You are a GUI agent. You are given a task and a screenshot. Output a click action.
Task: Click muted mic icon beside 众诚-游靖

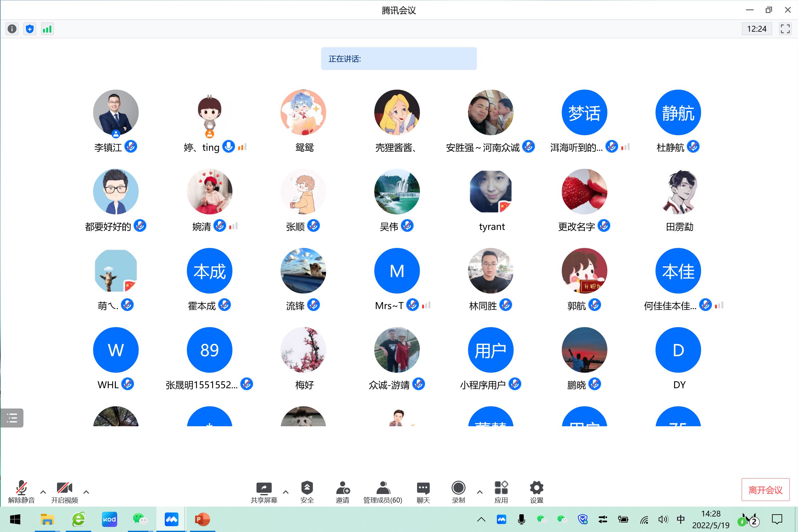418,384
